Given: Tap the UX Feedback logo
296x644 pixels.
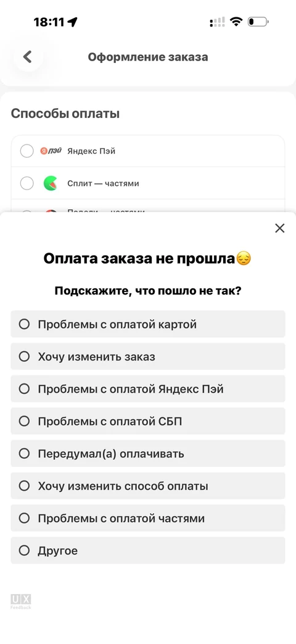Looking at the screenshot, I should point(21,601).
